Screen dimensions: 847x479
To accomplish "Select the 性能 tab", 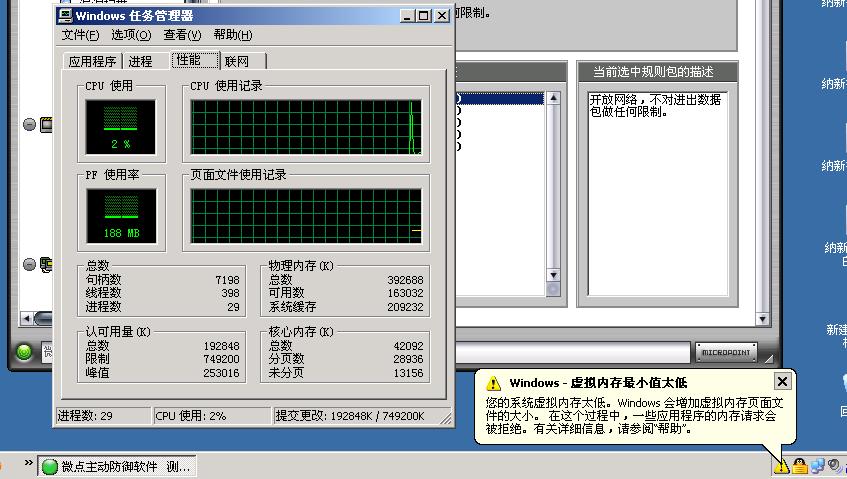I will point(196,60).
